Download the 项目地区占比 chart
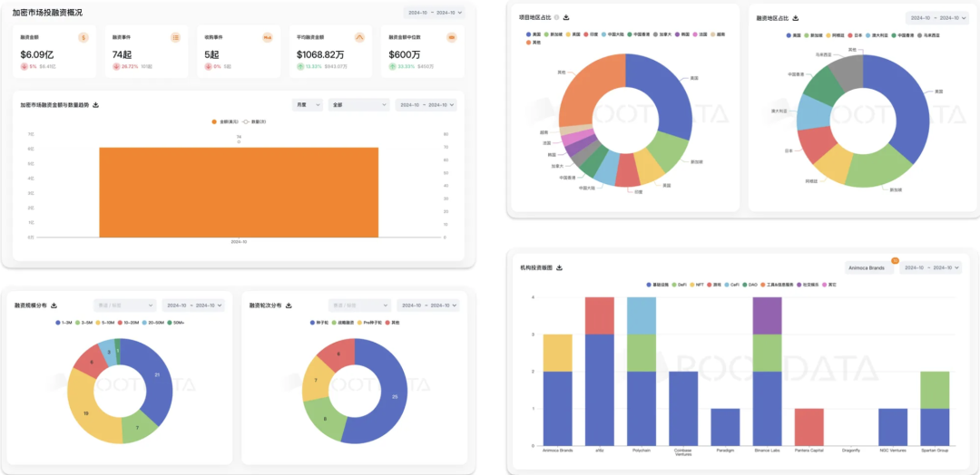The width and height of the screenshot is (980, 475). click(566, 17)
